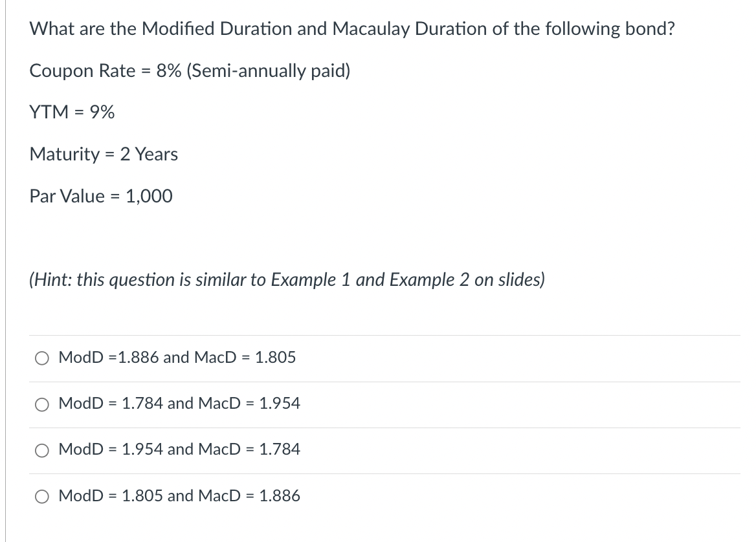This screenshot has height=542, width=756.
Task: Click the answer label text '1.805 and MacD = 1.886'
Action: click(x=181, y=496)
